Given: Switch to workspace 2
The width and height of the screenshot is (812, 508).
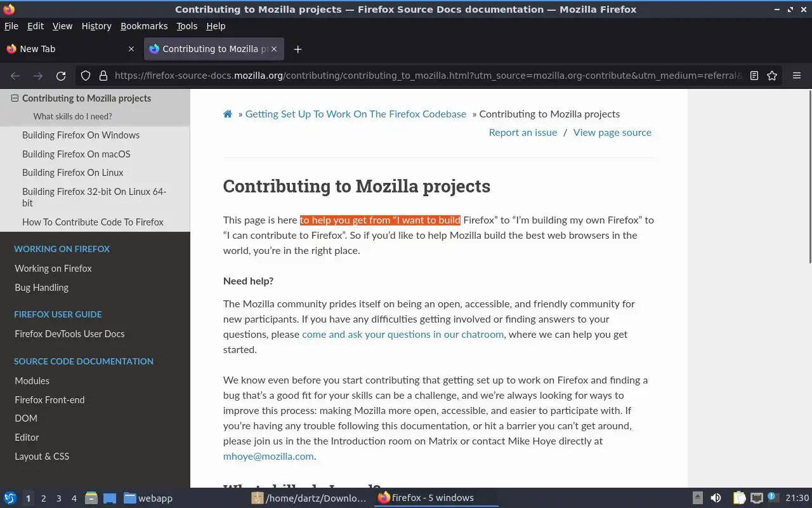Looking at the screenshot, I should (43, 498).
